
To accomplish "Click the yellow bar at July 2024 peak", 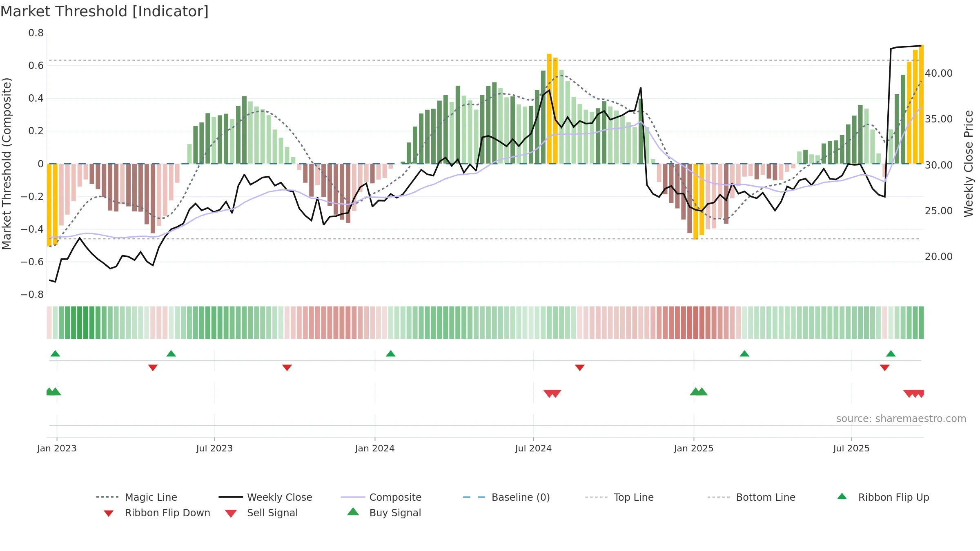I will [549, 109].
